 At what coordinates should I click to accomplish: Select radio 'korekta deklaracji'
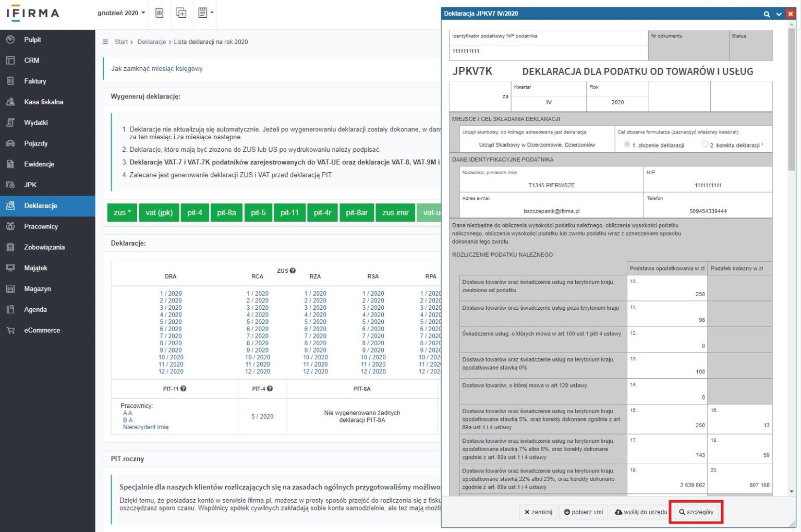point(705,144)
